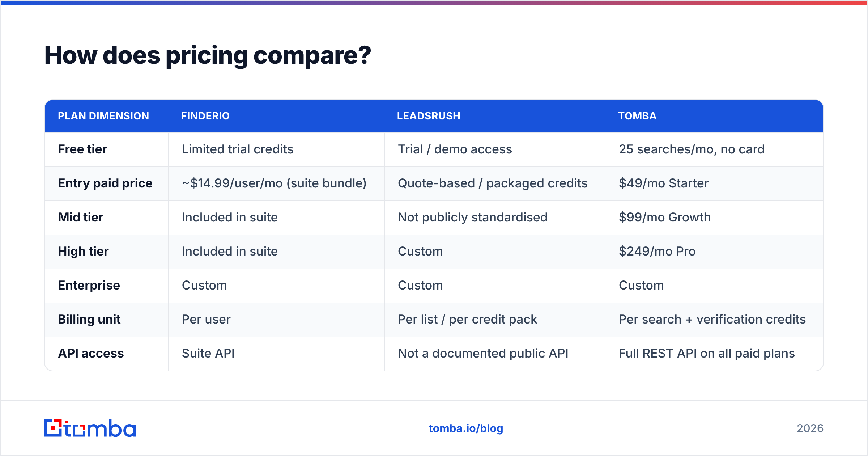Click the Tomba logo in the footer

click(90, 428)
